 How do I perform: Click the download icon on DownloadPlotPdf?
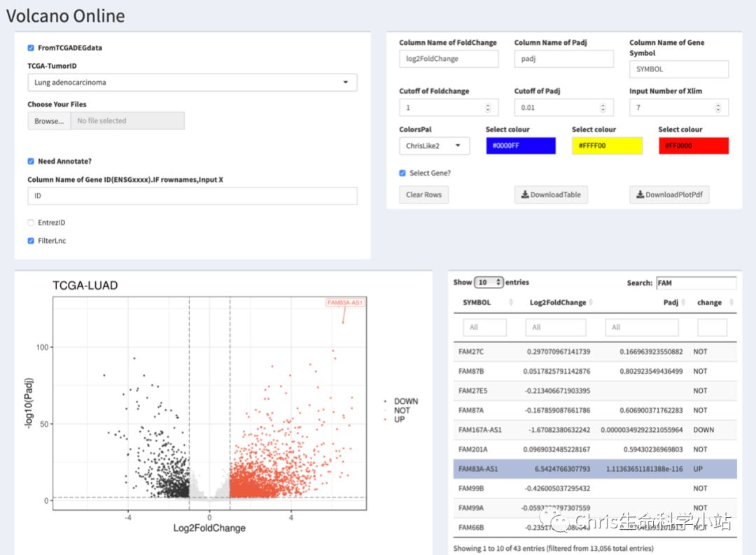(640, 195)
